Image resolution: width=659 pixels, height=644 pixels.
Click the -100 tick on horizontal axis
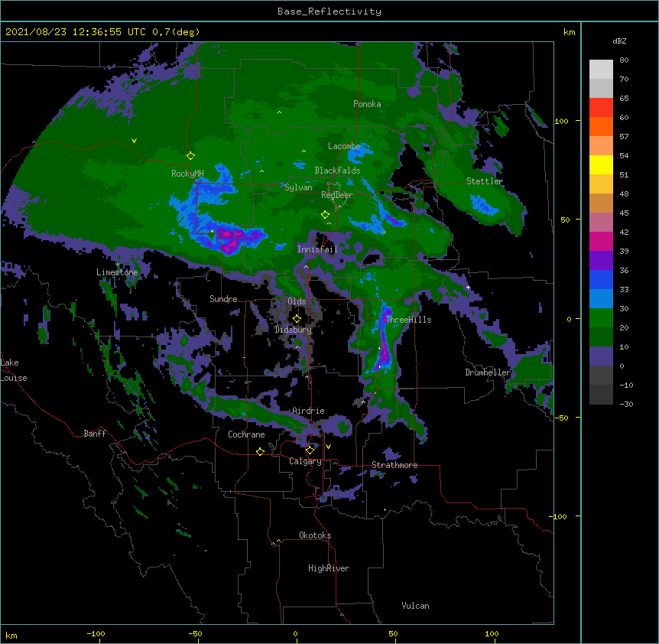pos(96,633)
